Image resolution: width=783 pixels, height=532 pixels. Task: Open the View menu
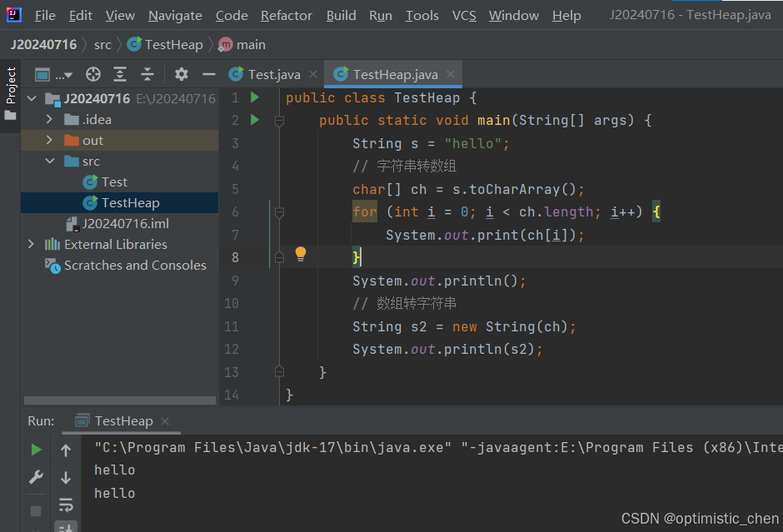pyautogui.click(x=120, y=16)
